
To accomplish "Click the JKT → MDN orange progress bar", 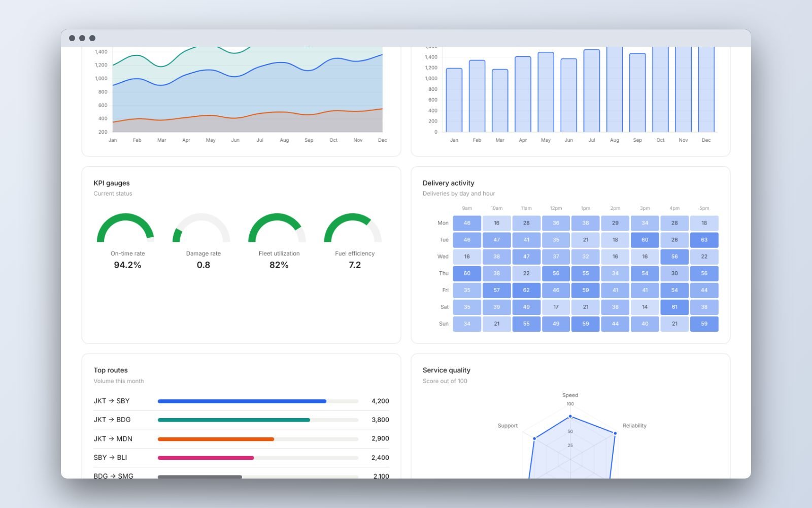I will tap(216, 439).
